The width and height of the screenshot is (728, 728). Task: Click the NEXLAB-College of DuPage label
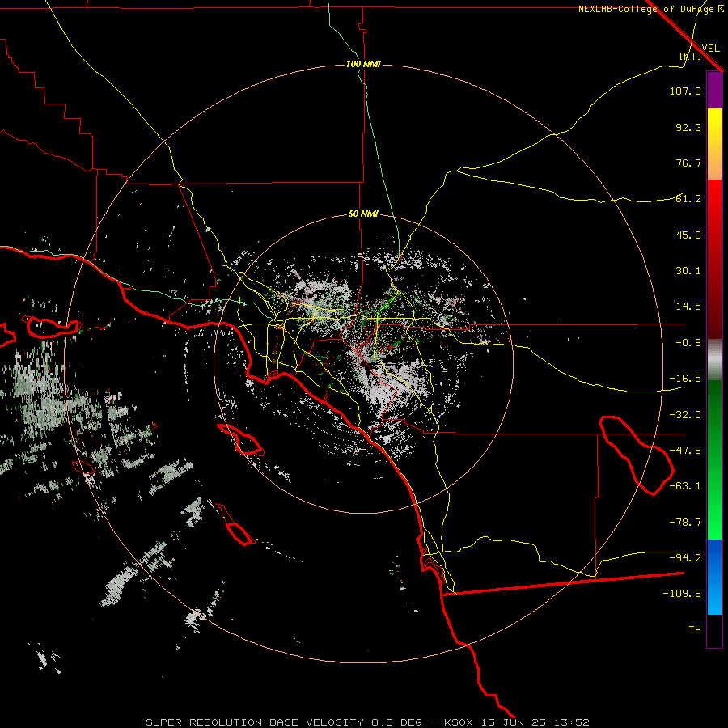pos(645,9)
